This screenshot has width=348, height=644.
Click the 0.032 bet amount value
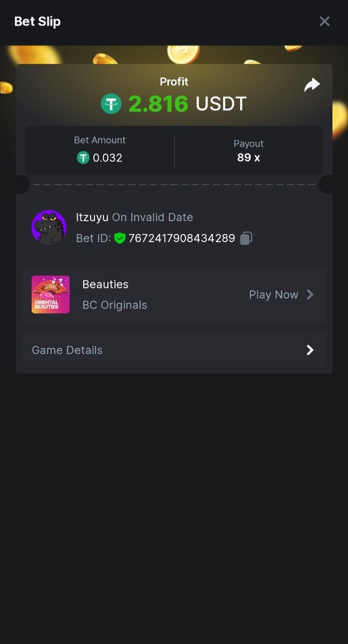click(107, 158)
